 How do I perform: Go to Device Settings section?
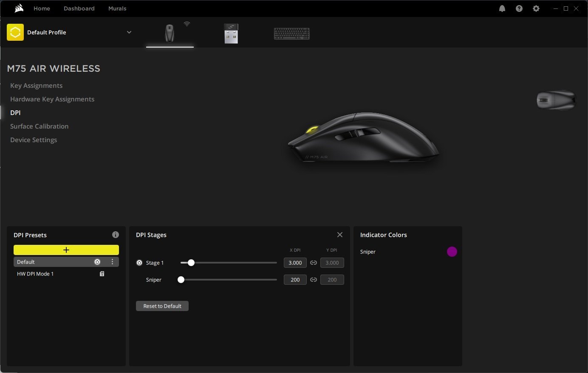point(34,140)
